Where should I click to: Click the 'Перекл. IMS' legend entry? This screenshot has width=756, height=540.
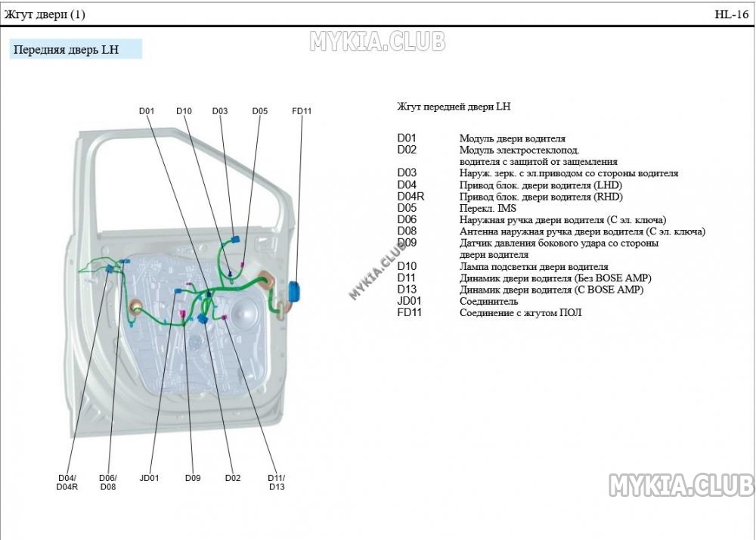click(488, 208)
